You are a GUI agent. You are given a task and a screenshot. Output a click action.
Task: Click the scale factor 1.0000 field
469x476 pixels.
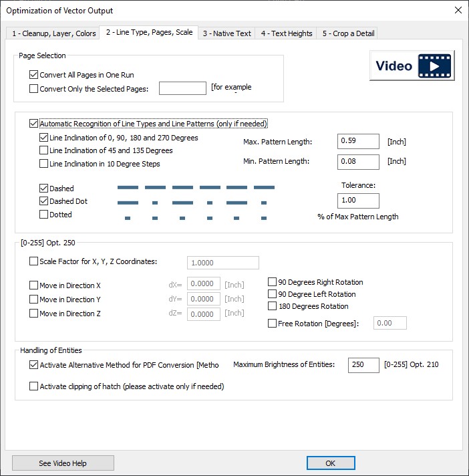click(223, 263)
